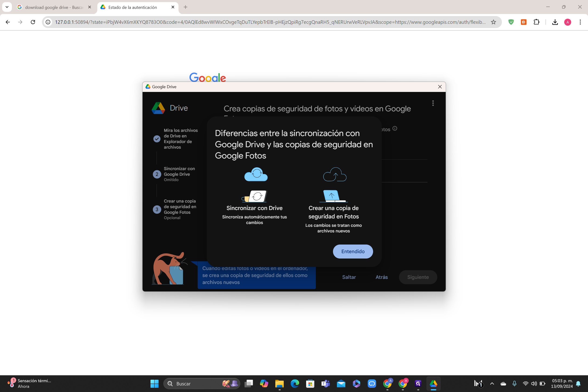Open the Extensions puzzle menu
Image resolution: width=588 pixels, height=392 pixels.
(x=536, y=22)
